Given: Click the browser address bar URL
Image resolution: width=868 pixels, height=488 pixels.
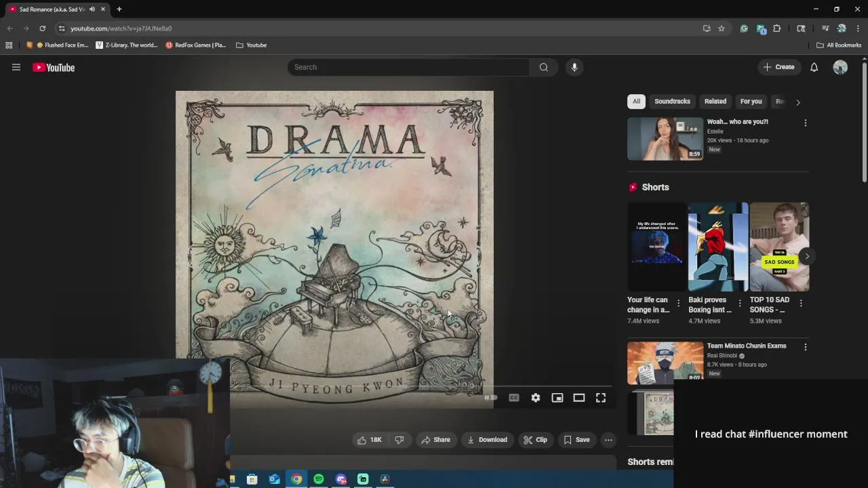Looking at the screenshot, I should (121, 28).
